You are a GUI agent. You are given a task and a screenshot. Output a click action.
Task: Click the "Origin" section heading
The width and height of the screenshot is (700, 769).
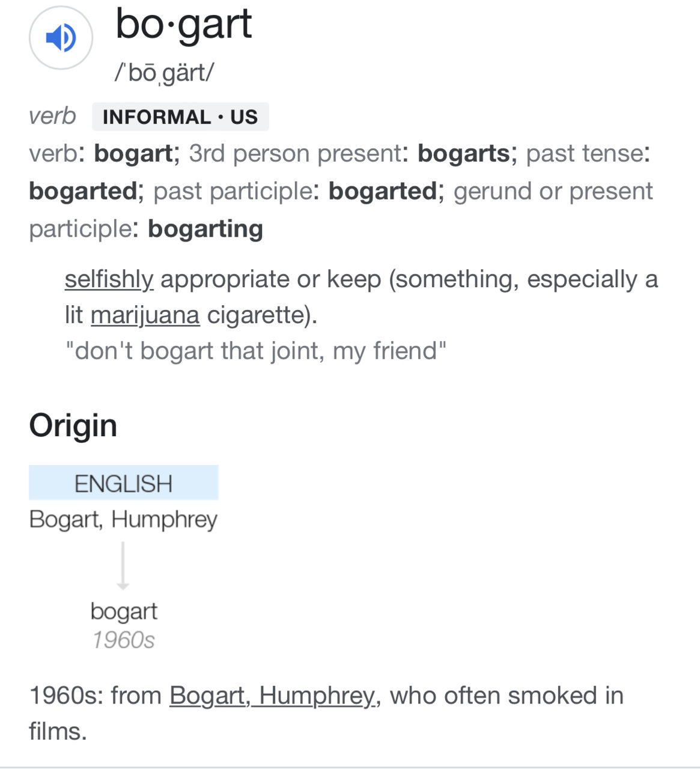point(73,426)
